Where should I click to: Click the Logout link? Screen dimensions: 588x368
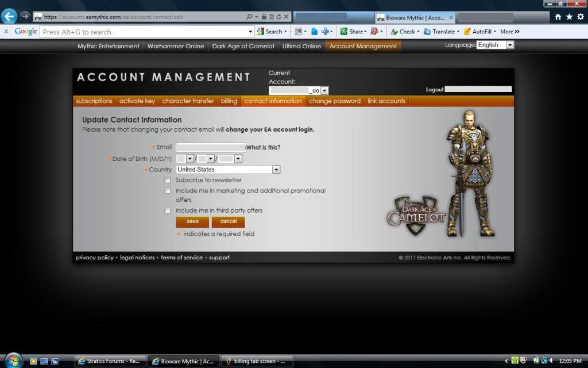[434, 89]
